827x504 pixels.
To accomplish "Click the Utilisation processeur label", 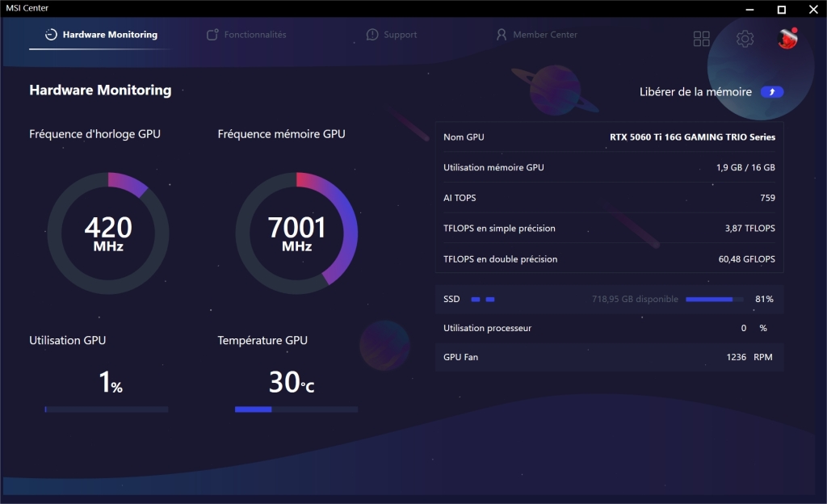I will 487,328.
